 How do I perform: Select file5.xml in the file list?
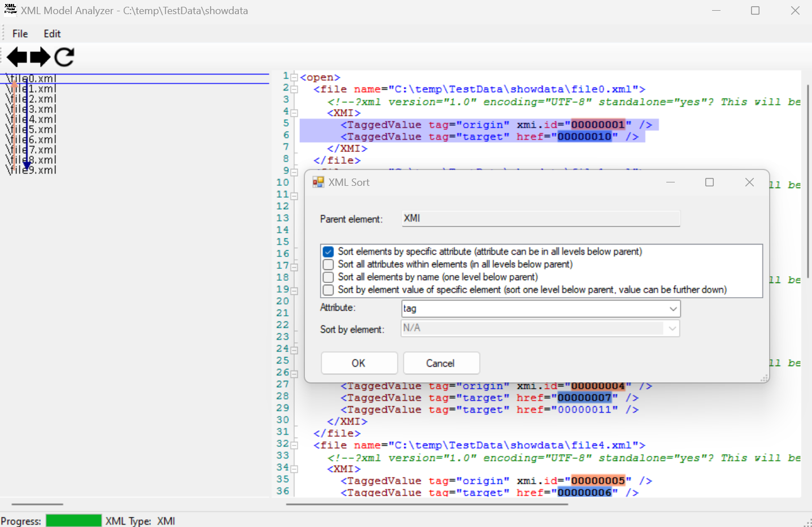31,129
